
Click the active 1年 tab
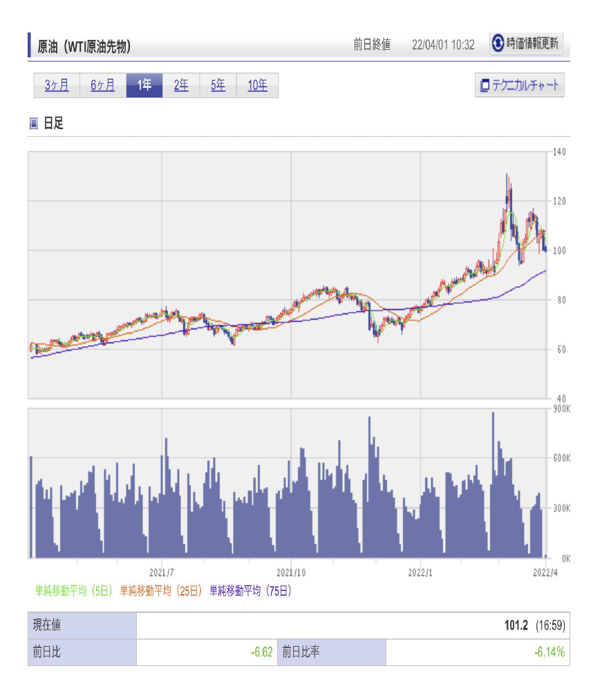[x=144, y=86]
